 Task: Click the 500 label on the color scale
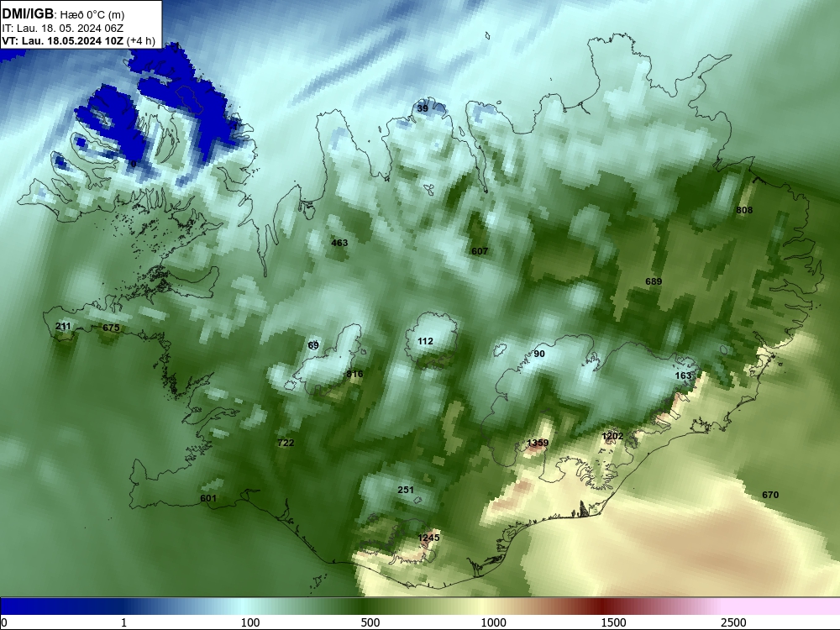370,622
